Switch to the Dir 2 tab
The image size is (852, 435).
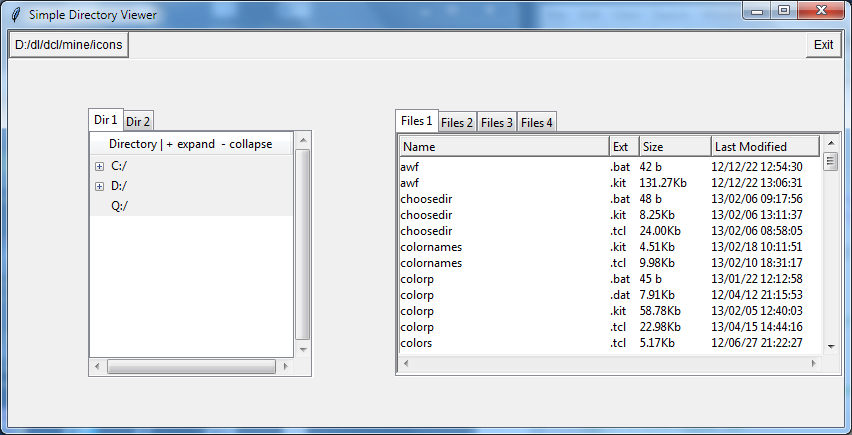138,122
